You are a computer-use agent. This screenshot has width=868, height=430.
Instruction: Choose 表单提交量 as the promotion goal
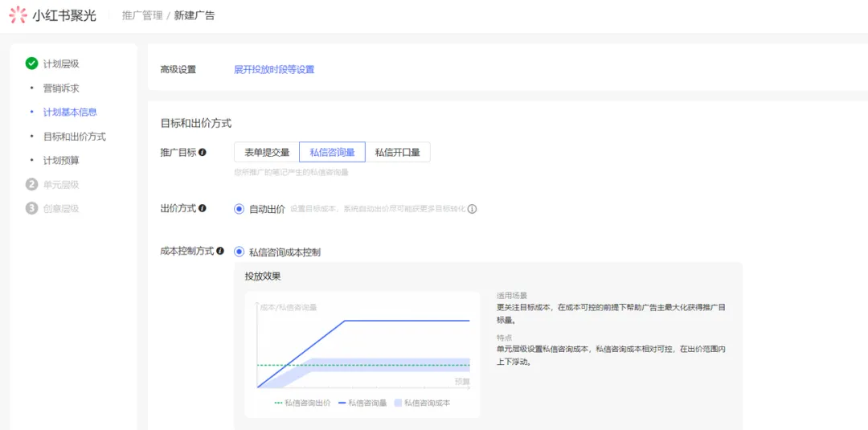[x=267, y=152]
